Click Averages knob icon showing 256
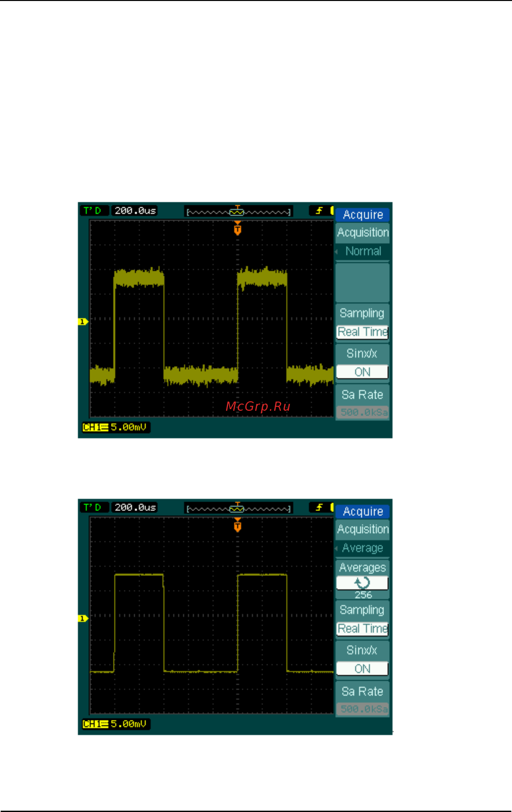 (x=362, y=583)
